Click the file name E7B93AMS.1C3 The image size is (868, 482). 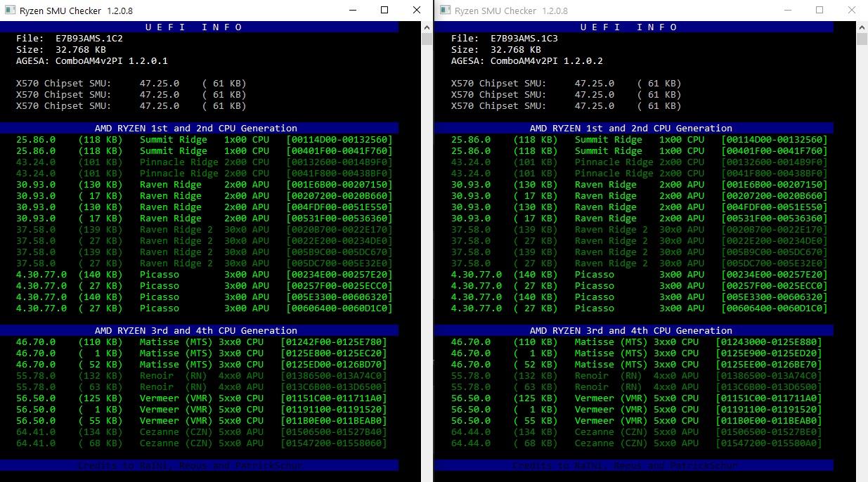tap(524, 38)
